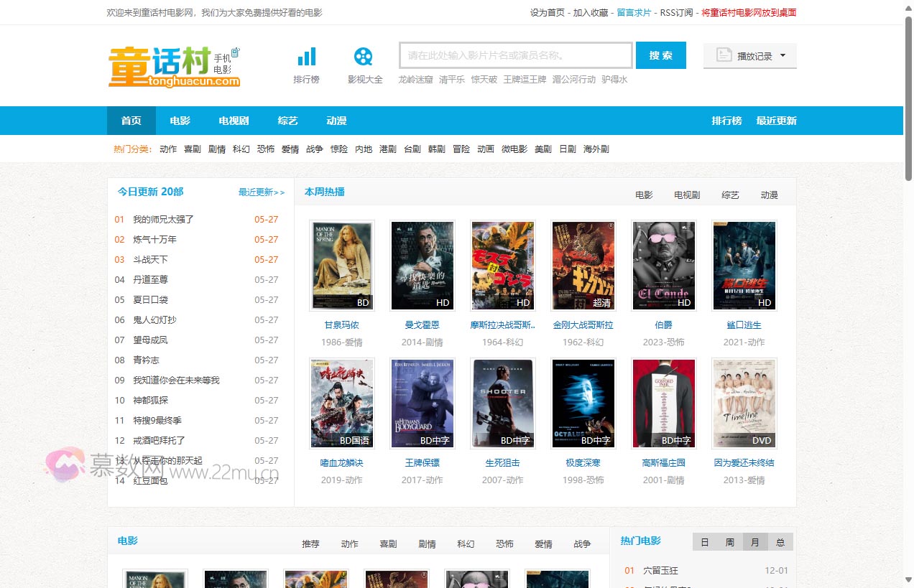Click the 排行榜 bar chart icon

point(307,57)
